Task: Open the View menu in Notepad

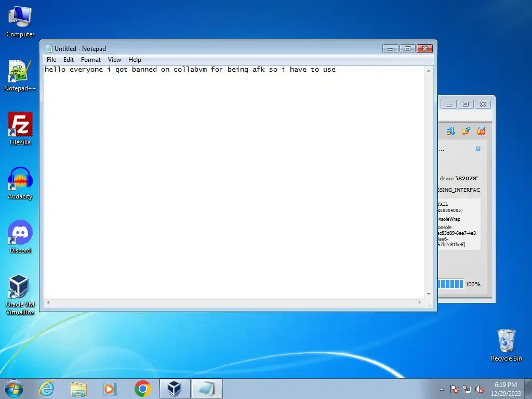Action: click(114, 60)
